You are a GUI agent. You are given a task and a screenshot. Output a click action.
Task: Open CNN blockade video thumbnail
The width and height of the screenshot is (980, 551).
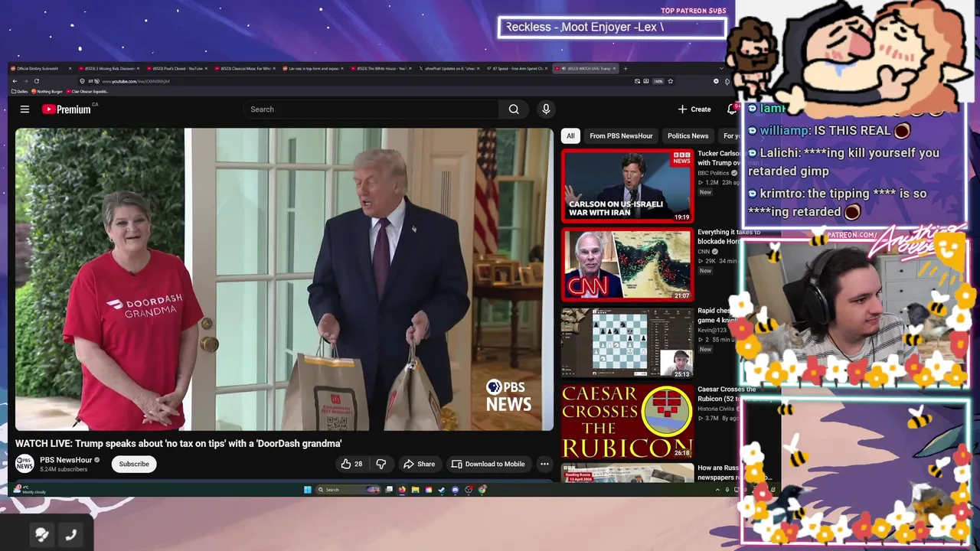tap(627, 264)
